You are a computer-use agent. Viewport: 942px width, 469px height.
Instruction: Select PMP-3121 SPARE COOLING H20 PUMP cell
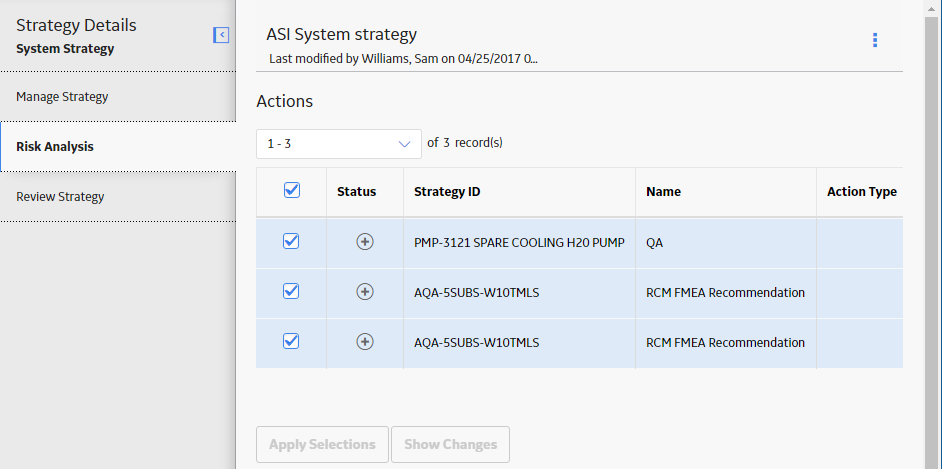click(519, 243)
